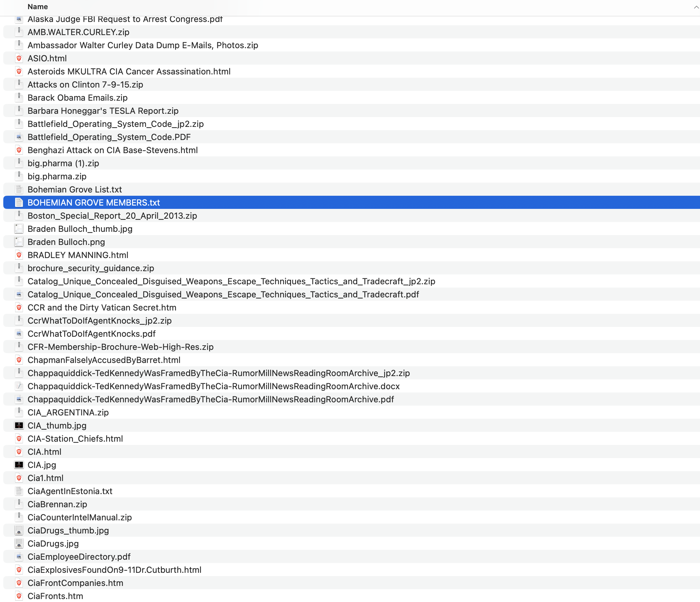This screenshot has width=700, height=602.
Task: Select the BOHEMIAN GROVE MEMBERS.txt file
Action: coord(94,202)
